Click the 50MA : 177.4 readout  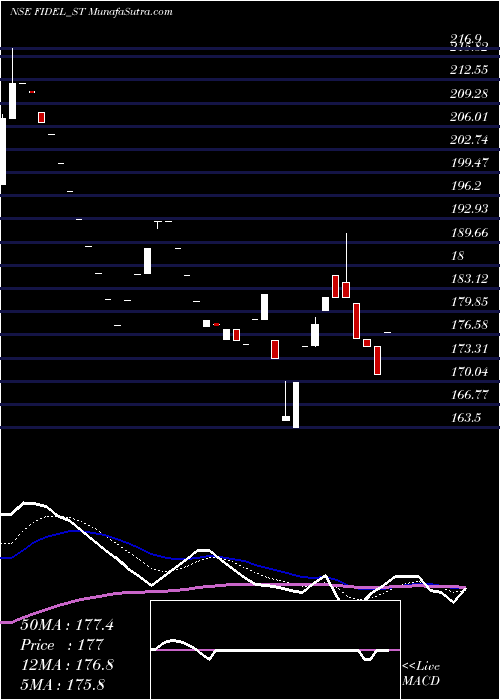67,625
